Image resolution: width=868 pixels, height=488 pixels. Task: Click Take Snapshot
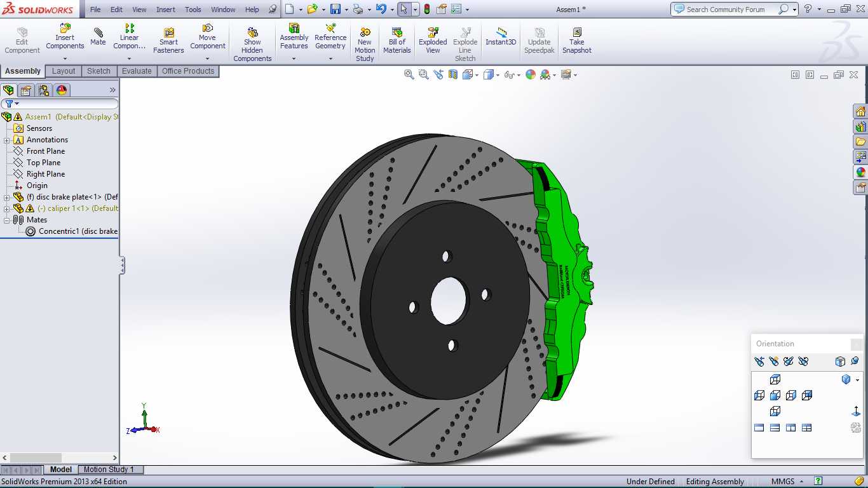pyautogui.click(x=576, y=41)
